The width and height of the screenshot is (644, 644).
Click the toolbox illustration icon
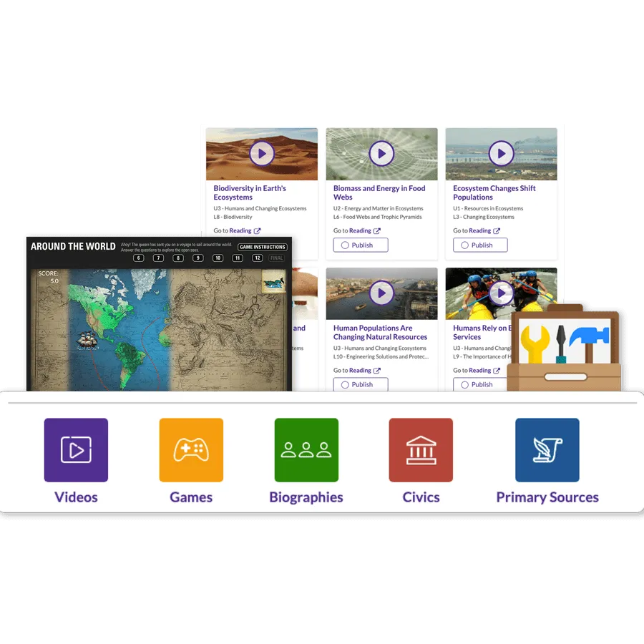click(564, 348)
